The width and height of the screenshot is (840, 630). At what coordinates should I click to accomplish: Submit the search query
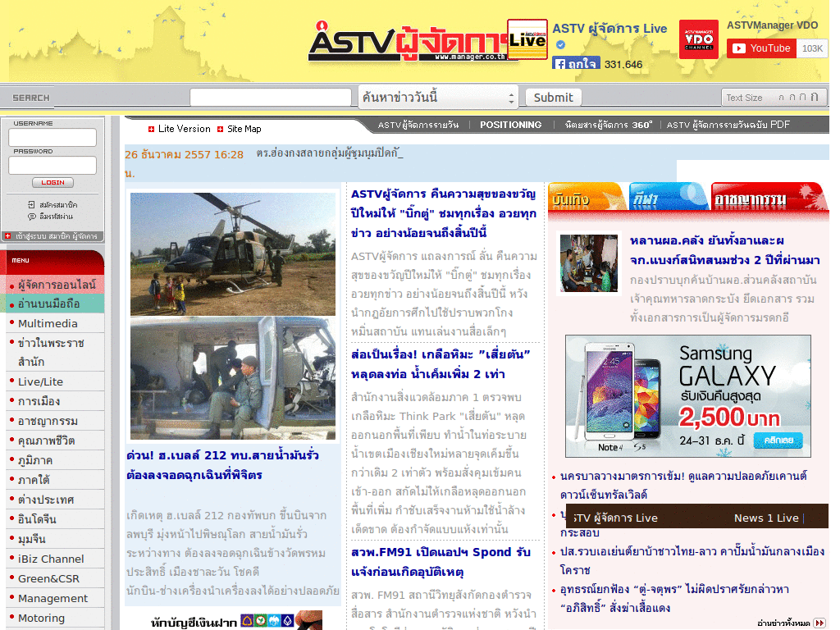(x=554, y=98)
